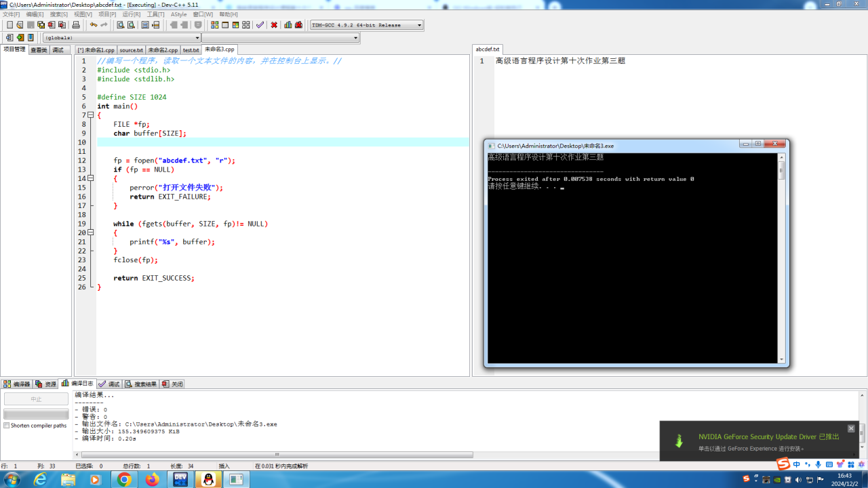Image resolution: width=868 pixels, height=488 pixels.
Task: Open the (globals) scope dropdown
Action: [197, 38]
